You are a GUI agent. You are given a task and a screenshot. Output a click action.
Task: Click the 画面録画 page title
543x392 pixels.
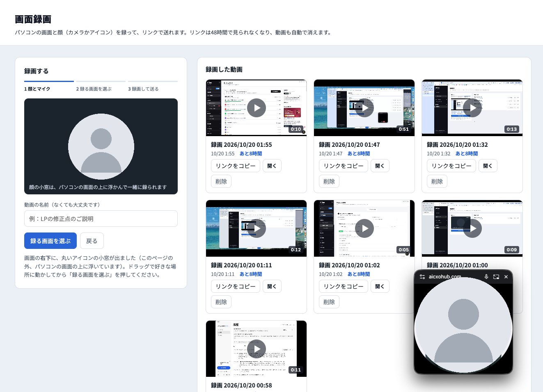point(33,19)
